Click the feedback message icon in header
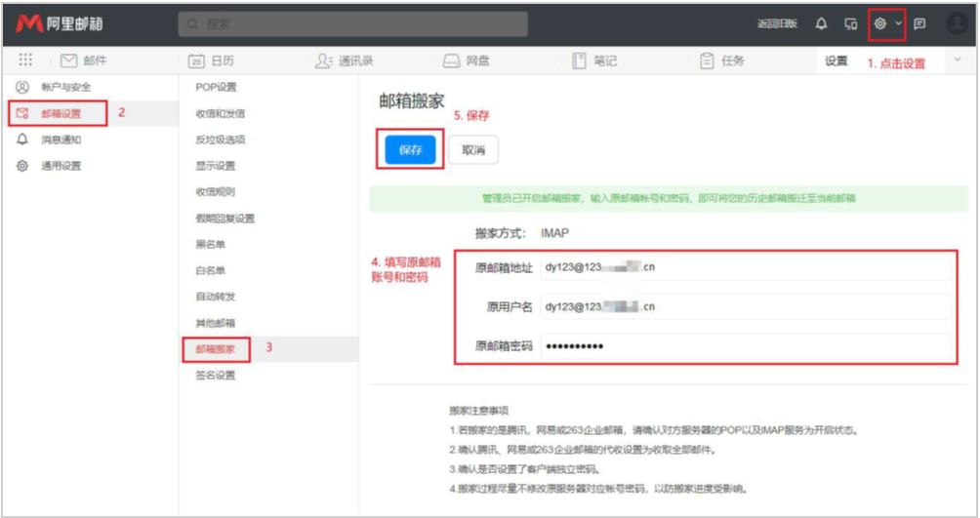The height and width of the screenshot is (518, 980). coord(919,23)
